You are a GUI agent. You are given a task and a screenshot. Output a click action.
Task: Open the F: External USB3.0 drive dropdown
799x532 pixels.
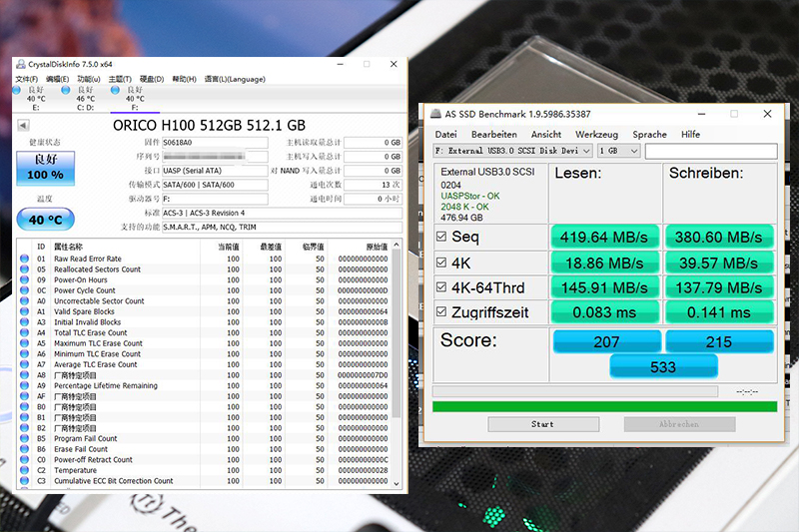[512, 151]
